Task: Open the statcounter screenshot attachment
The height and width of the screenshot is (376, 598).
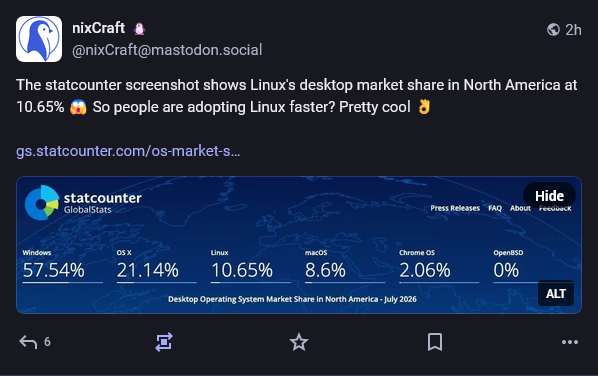Action: click(x=299, y=245)
